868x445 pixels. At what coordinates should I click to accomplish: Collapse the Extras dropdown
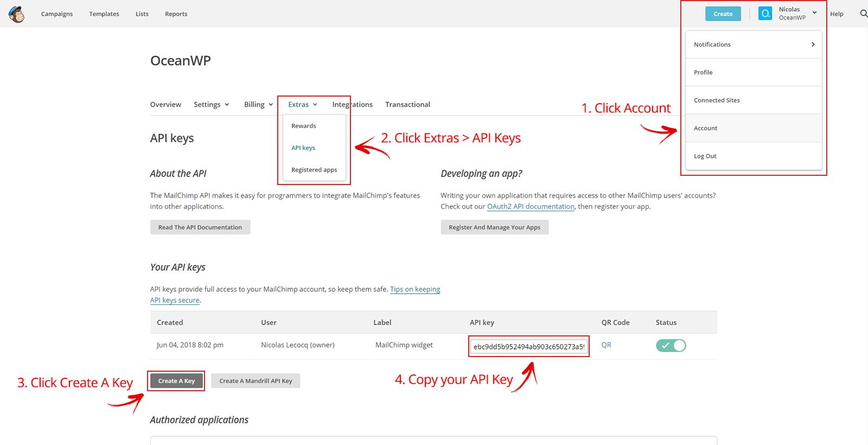click(x=303, y=105)
